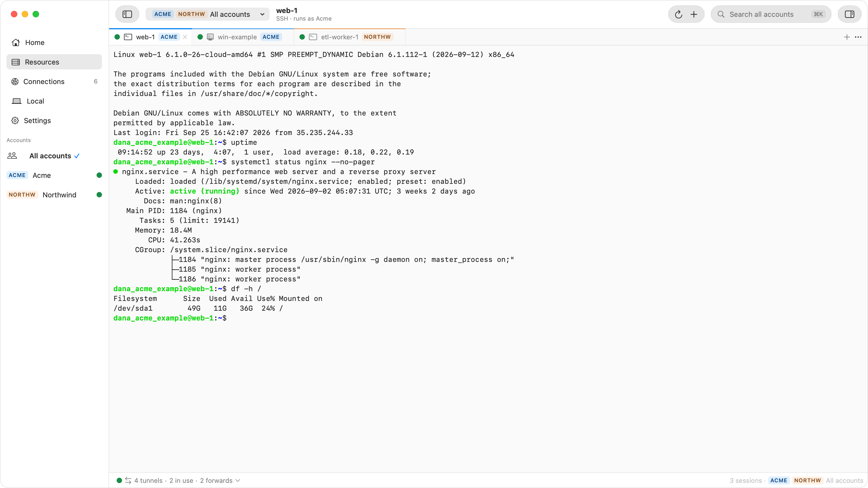
Task: Switch to the web-1 tab
Action: pyautogui.click(x=151, y=37)
